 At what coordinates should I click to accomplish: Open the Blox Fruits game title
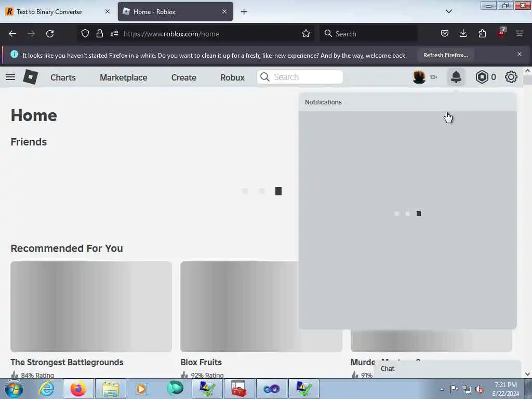coord(201,362)
